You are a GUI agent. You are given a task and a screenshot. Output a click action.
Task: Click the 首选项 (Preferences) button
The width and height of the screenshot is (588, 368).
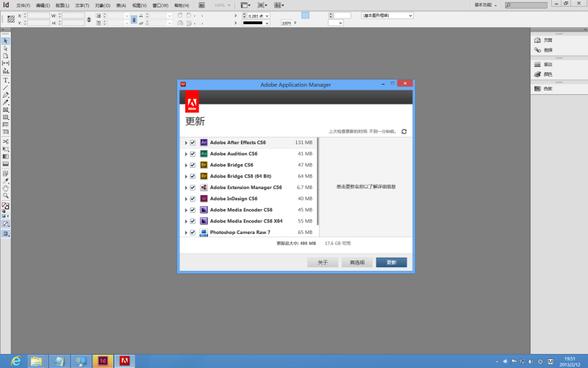coord(357,263)
